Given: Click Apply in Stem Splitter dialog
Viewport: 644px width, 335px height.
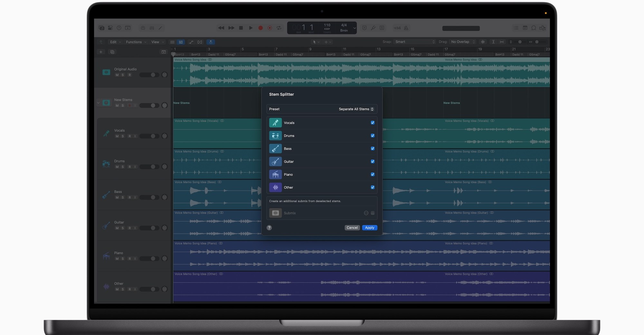Looking at the screenshot, I should click(x=370, y=228).
